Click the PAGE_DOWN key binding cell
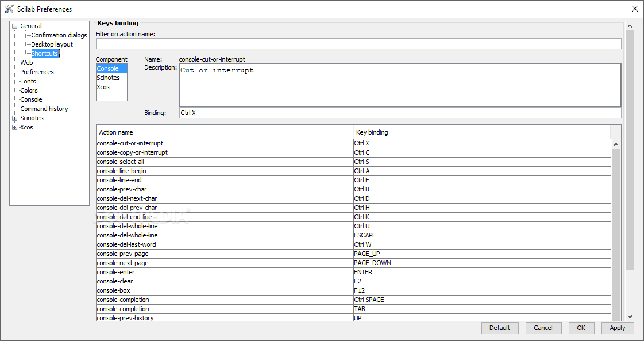644x341 pixels. tap(482, 263)
